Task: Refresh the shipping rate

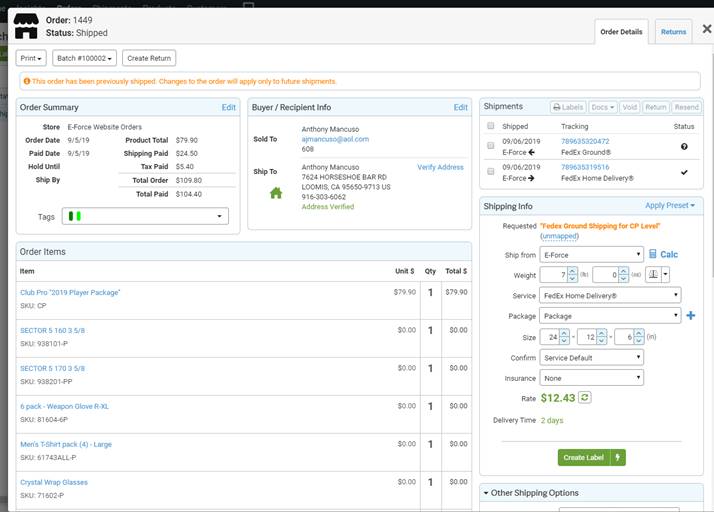Action: click(x=585, y=397)
